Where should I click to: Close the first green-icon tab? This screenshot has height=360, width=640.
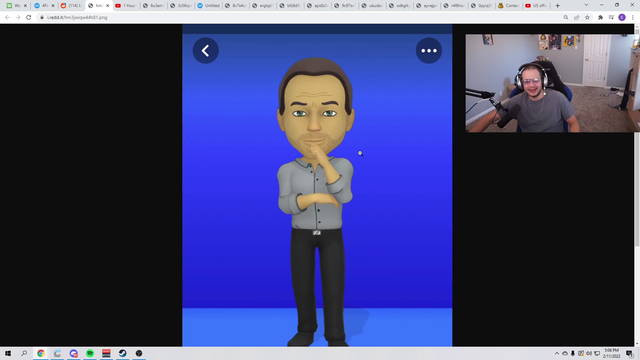tap(25, 6)
